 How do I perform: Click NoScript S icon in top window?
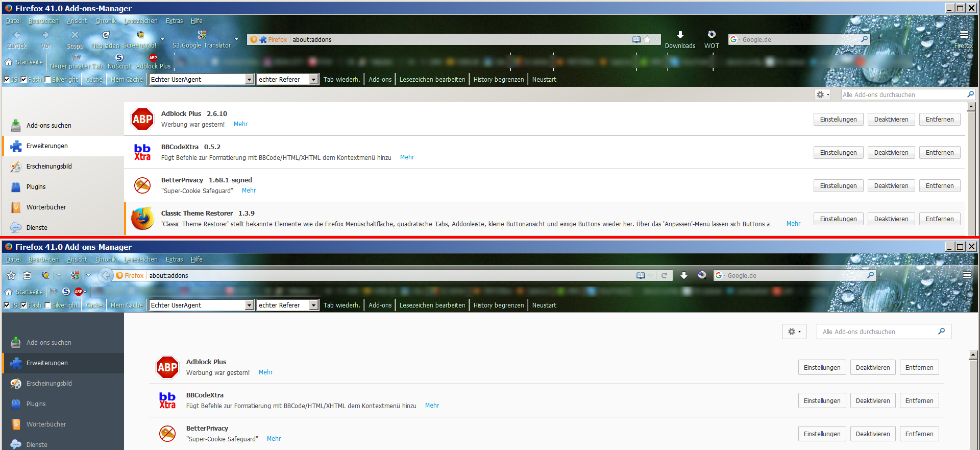click(119, 58)
